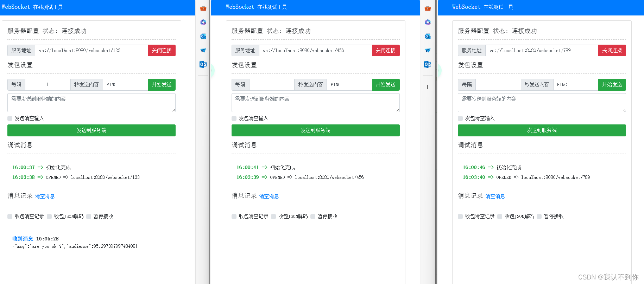Click the 每隔 interval field in /123 window
Viewport: 644px width, 284px height.
[x=48, y=84]
